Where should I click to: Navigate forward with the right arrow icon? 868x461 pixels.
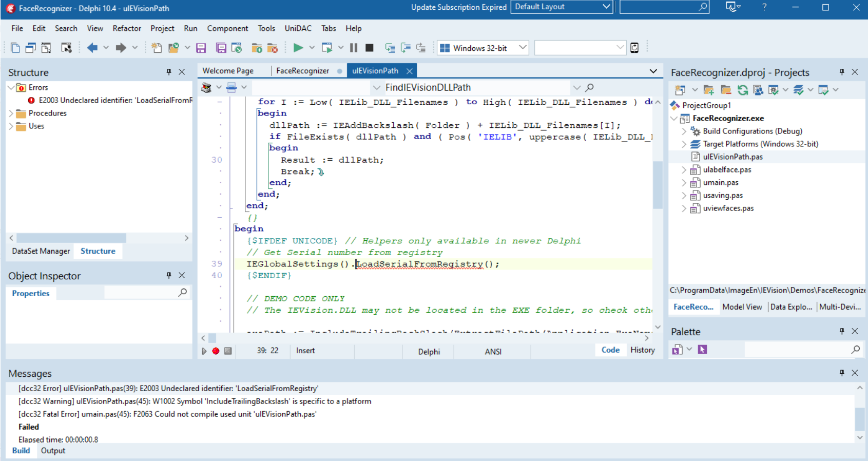tap(121, 48)
